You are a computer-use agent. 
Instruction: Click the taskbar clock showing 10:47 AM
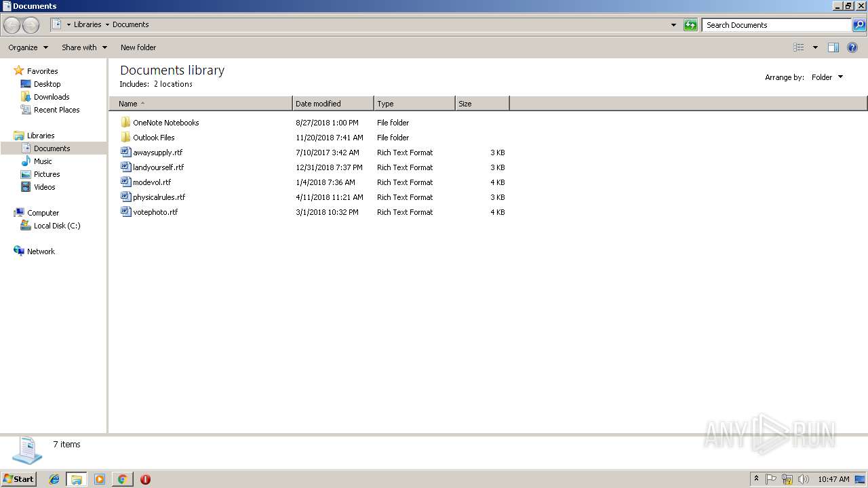[x=833, y=479]
